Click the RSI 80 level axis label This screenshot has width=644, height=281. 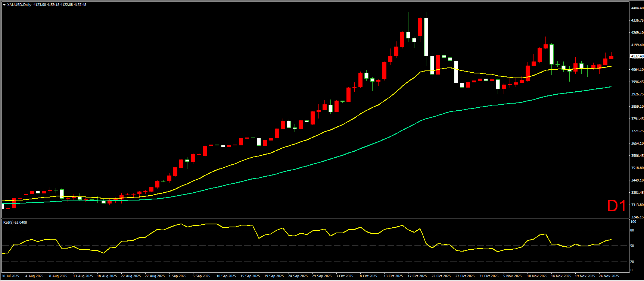click(632, 230)
